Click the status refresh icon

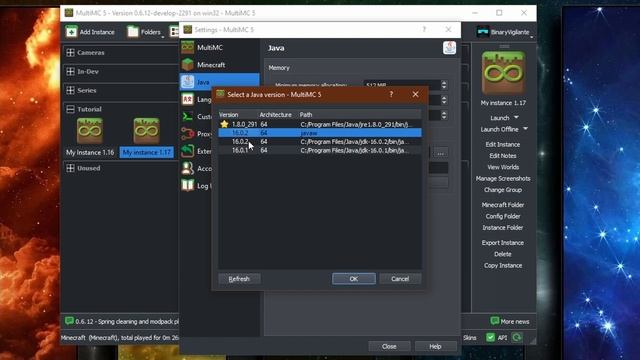click(x=517, y=338)
